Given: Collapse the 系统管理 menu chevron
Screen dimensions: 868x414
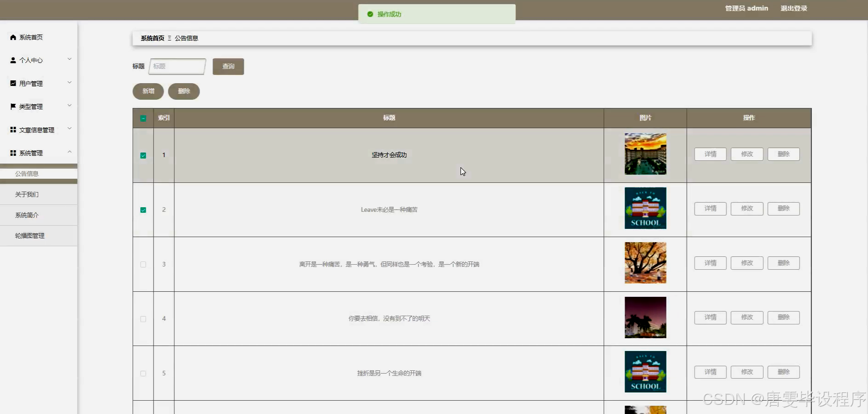Looking at the screenshot, I should pyautogui.click(x=69, y=152).
